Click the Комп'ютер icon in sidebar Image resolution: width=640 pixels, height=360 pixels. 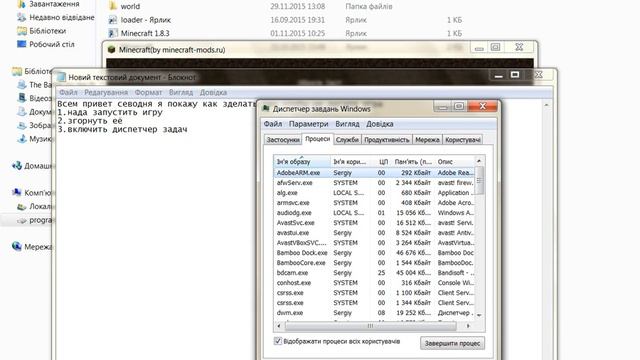pos(17,193)
